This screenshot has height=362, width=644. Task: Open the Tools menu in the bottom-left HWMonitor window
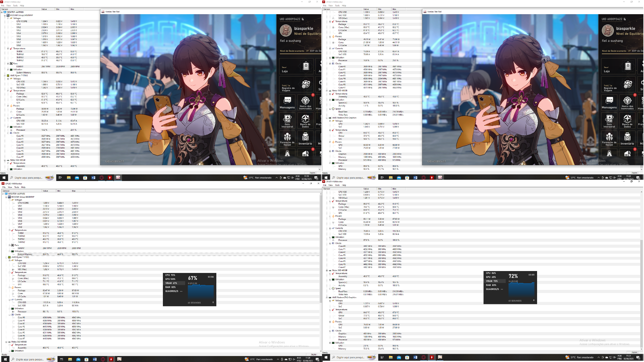(16, 187)
